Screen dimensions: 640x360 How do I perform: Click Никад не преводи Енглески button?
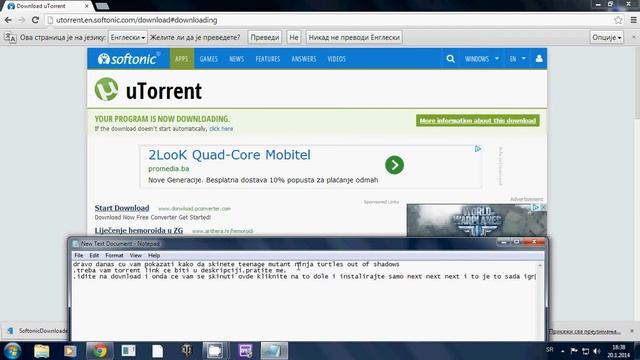[354, 37]
